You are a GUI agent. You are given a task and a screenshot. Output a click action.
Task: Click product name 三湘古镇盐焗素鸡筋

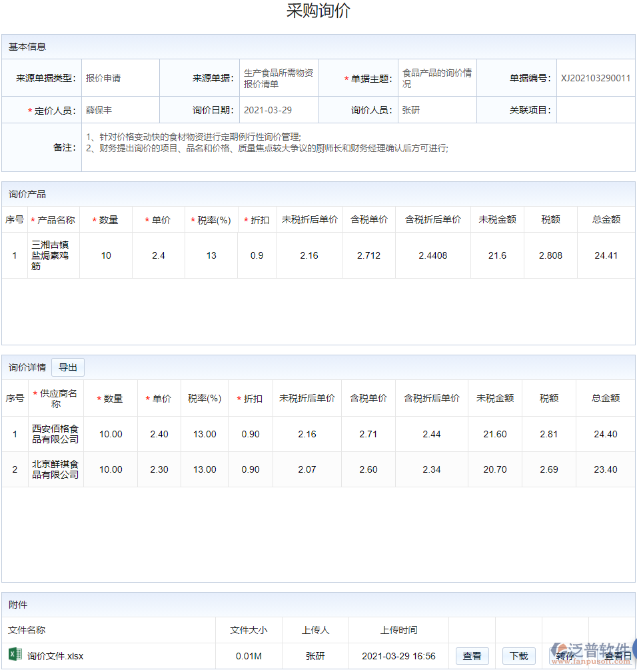(53, 255)
